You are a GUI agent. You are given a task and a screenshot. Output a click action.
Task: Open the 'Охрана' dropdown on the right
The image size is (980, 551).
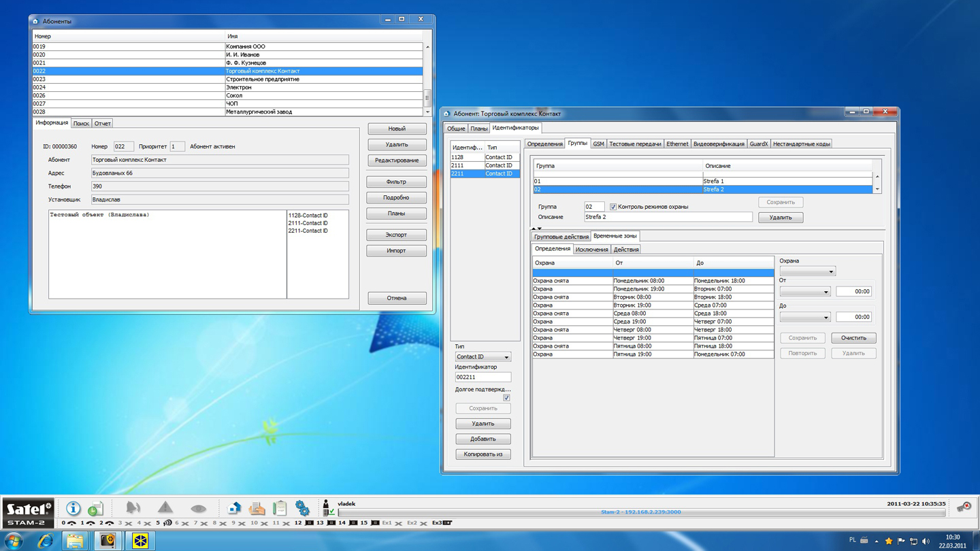point(807,271)
